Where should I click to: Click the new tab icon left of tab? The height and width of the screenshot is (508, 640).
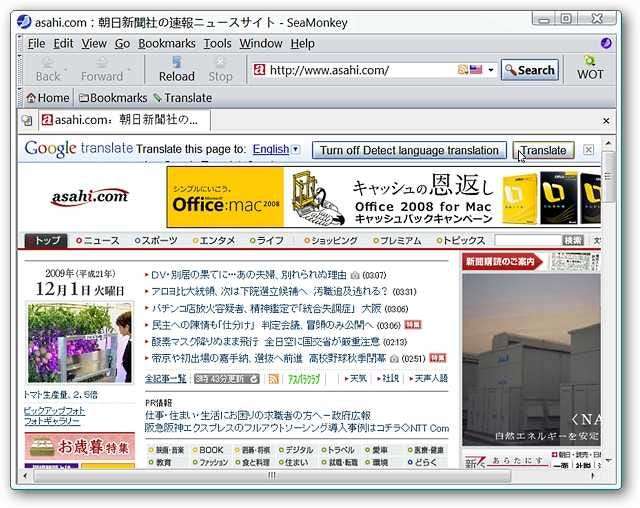pyautogui.click(x=27, y=120)
